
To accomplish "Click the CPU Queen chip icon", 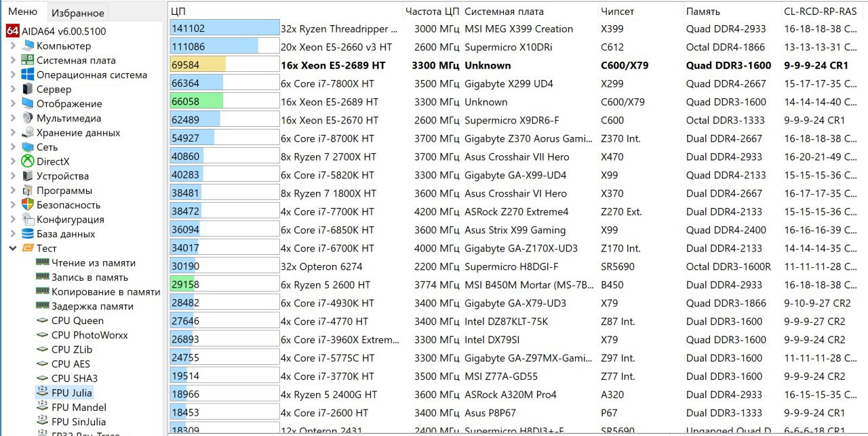I will (x=42, y=321).
